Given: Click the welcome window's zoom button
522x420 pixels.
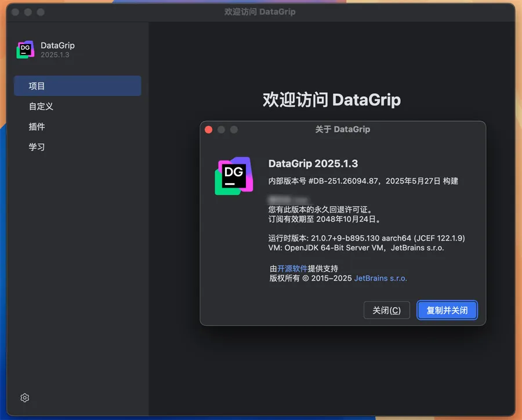Looking at the screenshot, I should [x=41, y=12].
